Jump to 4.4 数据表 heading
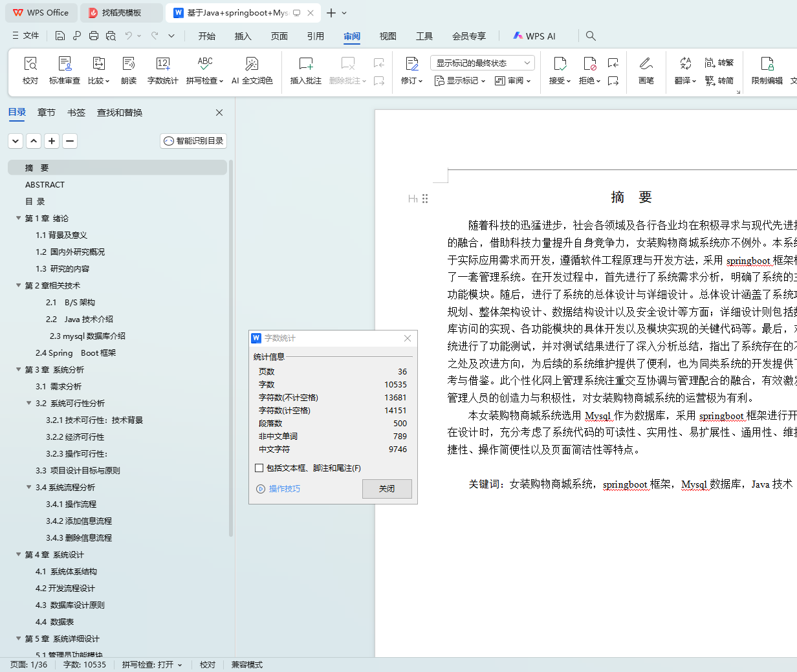The height and width of the screenshot is (672, 797). tap(55, 622)
